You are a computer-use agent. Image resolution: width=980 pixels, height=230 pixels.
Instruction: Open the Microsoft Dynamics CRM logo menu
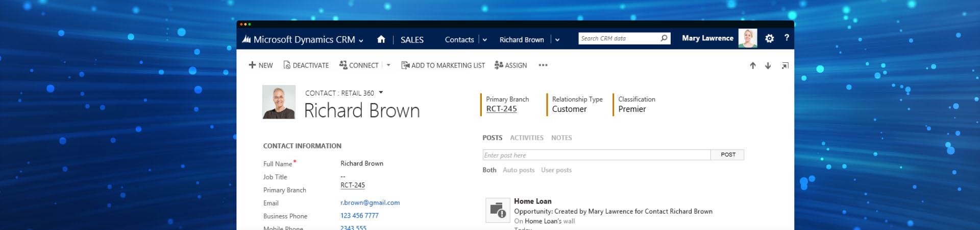298,39
